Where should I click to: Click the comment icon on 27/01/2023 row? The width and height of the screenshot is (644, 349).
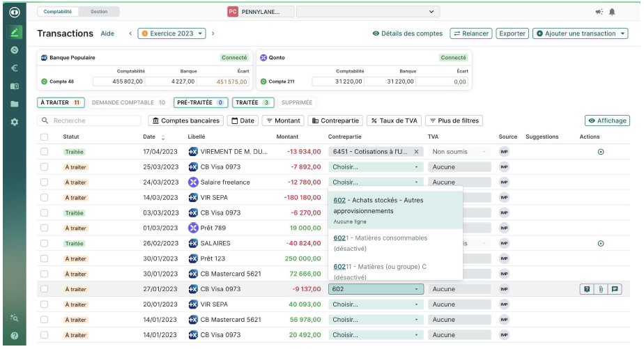615,289
